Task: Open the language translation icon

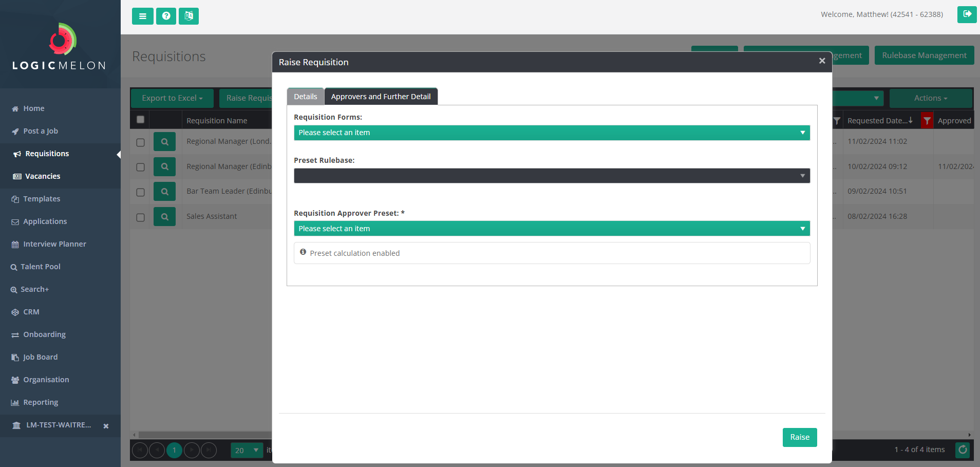Action: pyautogui.click(x=189, y=16)
